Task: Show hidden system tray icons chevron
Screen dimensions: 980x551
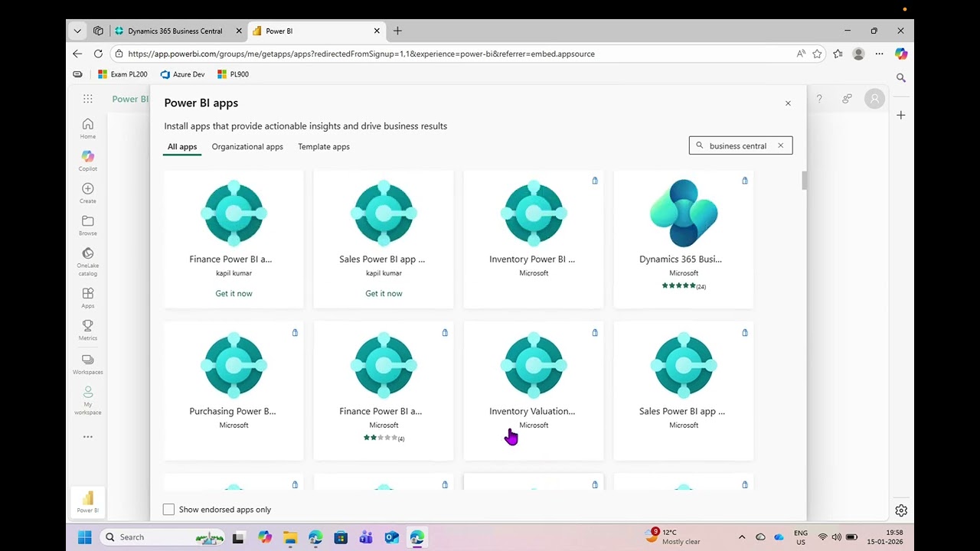Action: tap(741, 537)
